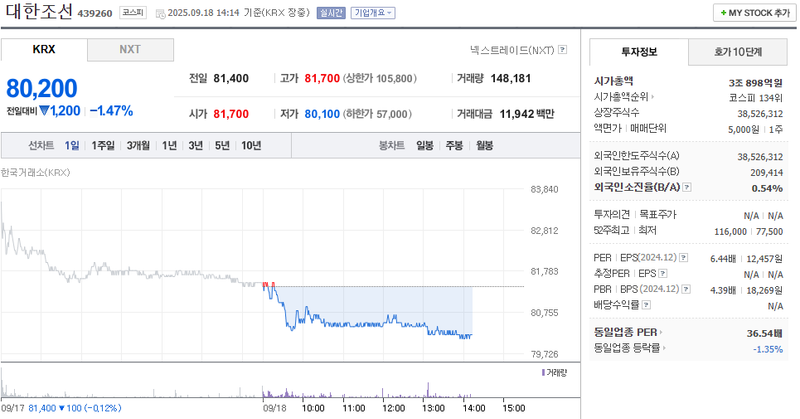Open the 투자정보 tab
800x419 pixels.
tap(639, 52)
